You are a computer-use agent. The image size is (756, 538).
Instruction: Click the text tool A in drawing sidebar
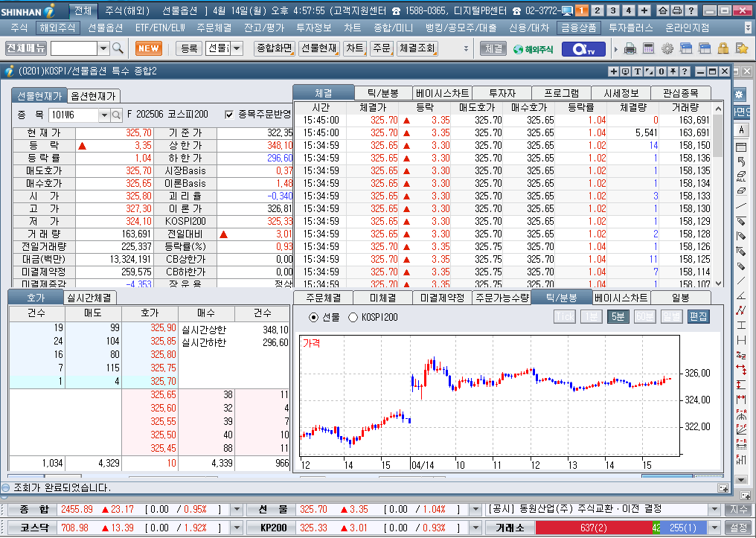pos(741,129)
